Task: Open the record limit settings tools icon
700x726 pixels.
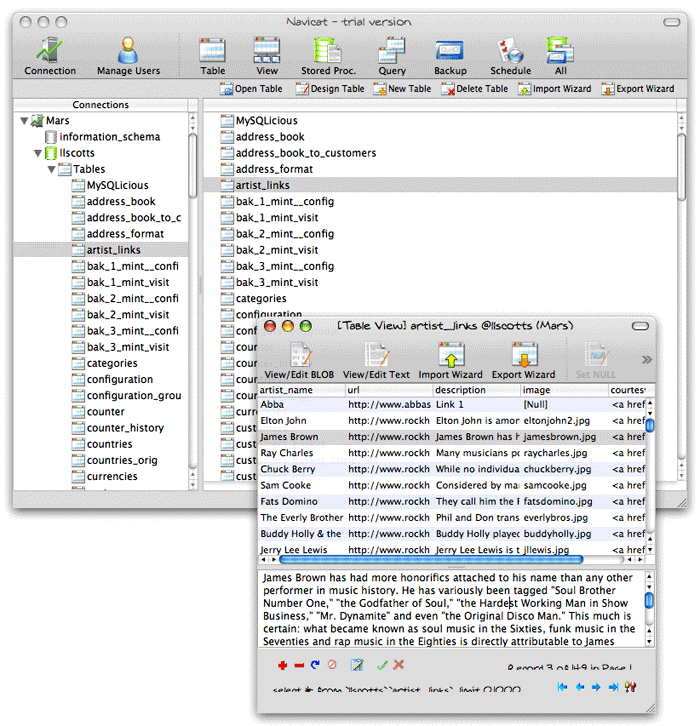Action: click(x=630, y=687)
